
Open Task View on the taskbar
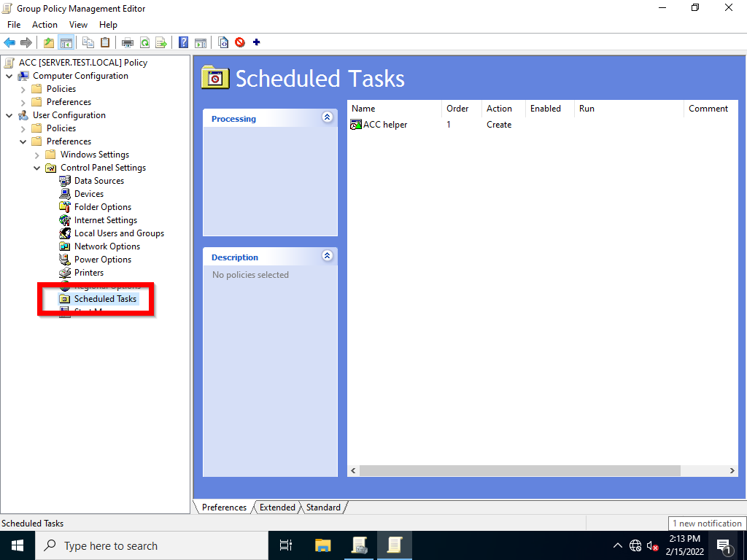click(286, 545)
